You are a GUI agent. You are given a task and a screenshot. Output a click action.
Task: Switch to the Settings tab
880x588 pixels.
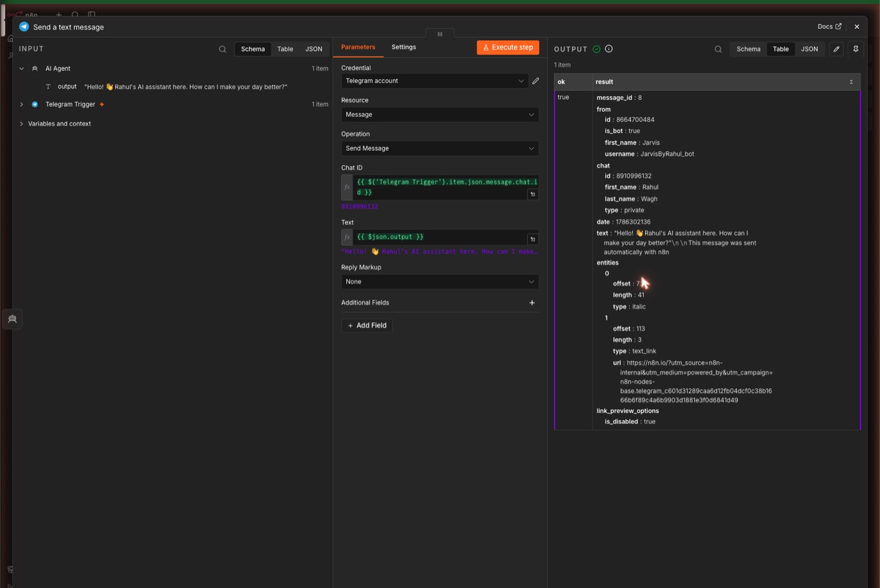tap(404, 47)
